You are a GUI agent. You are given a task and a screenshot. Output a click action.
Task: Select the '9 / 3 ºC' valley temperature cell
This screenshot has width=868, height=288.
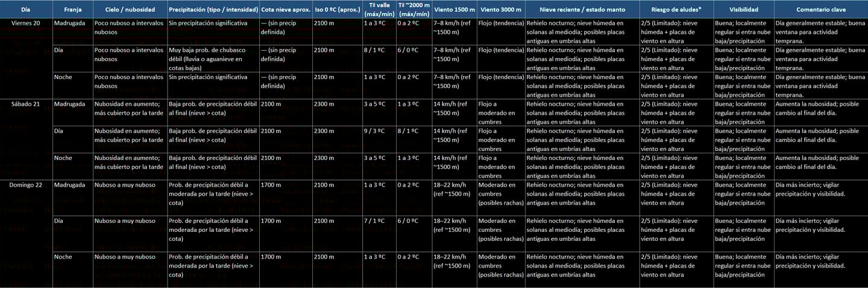pyautogui.click(x=379, y=139)
